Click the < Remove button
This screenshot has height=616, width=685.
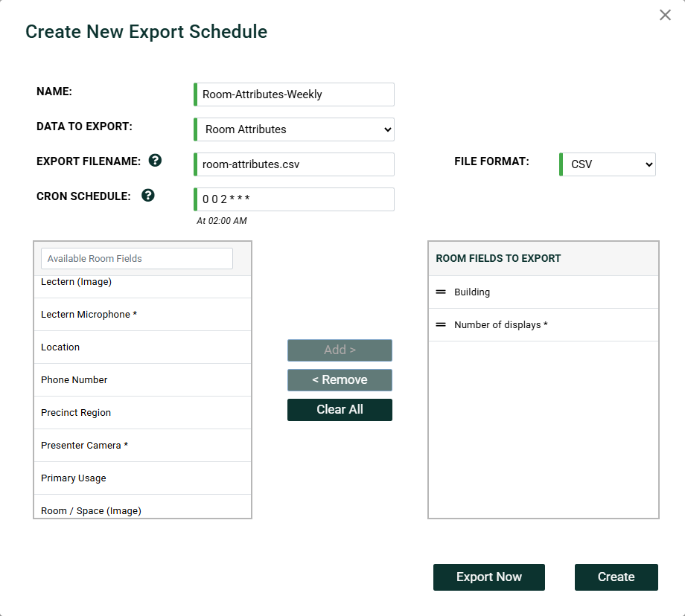[340, 380]
